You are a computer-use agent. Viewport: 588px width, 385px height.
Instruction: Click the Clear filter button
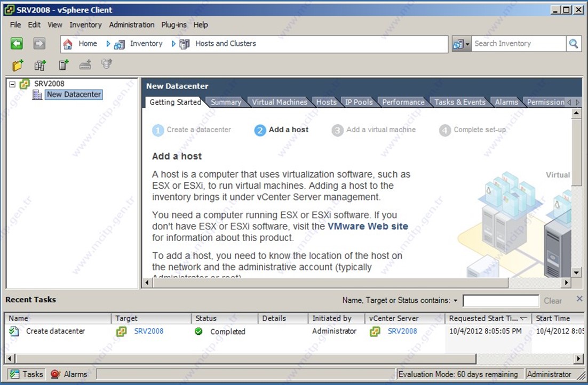553,301
